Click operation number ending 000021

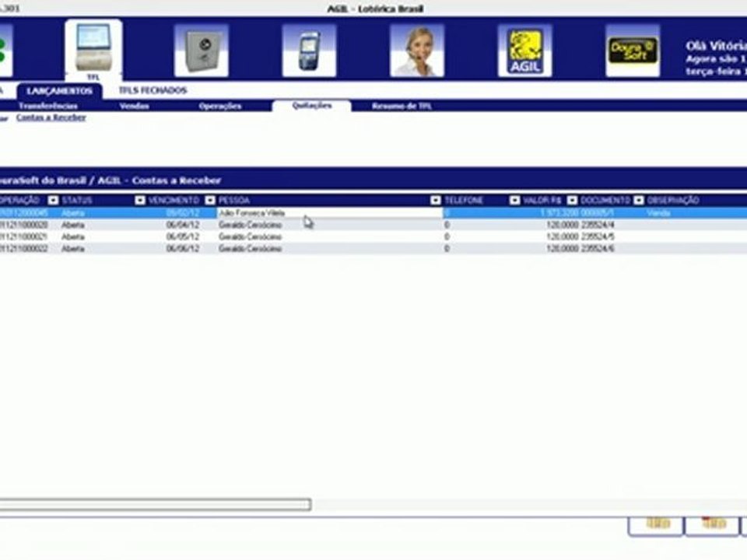tap(24, 236)
